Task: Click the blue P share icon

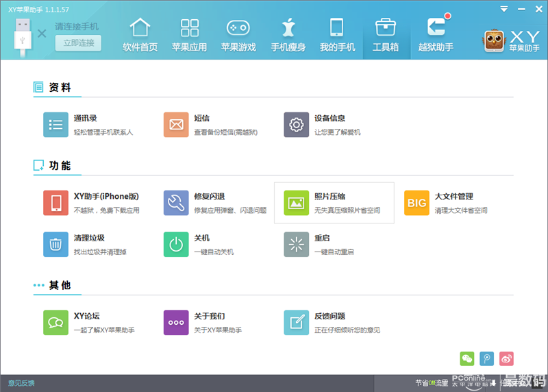Action: click(x=486, y=358)
